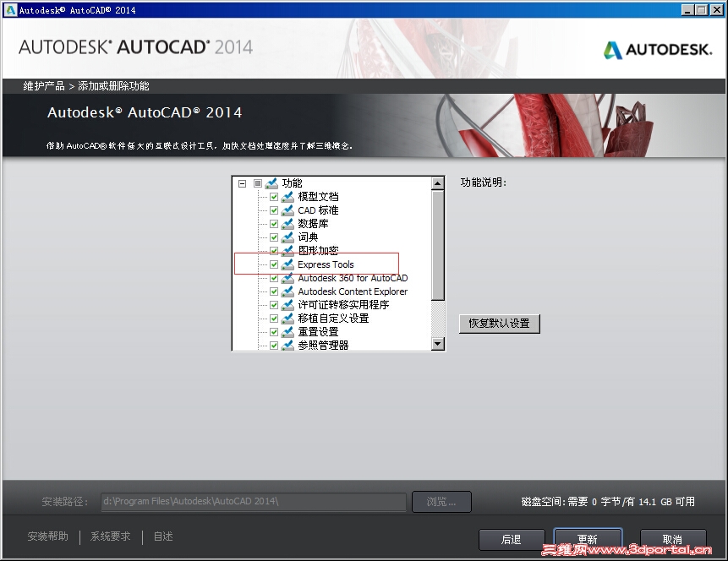
Task: Uncheck the 模型文档 feature checkbox
Action: click(274, 197)
